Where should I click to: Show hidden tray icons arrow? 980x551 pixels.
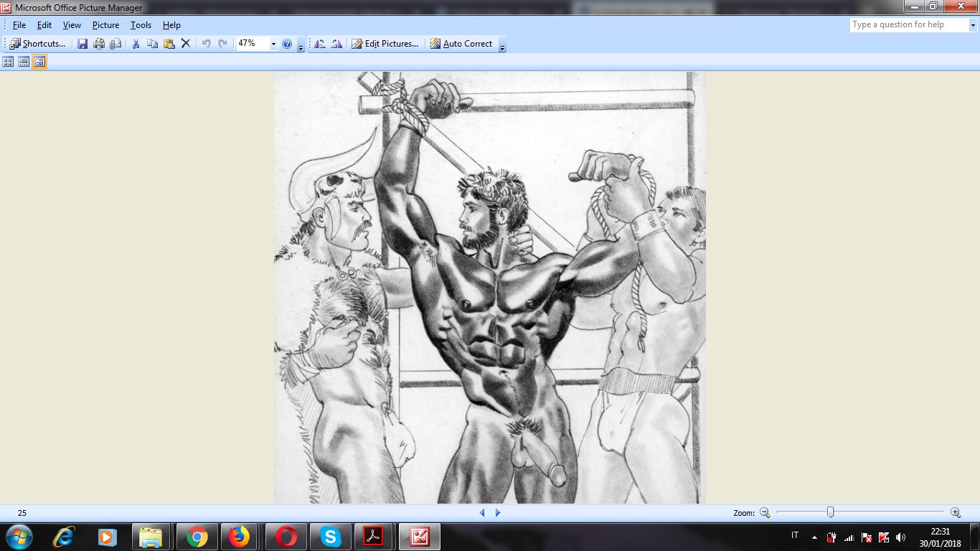click(x=814, y=537)
